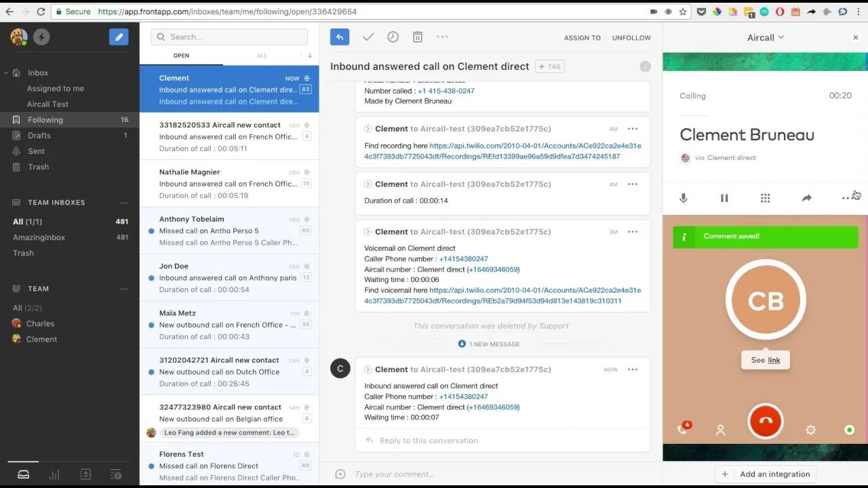
Task: Hang up with the red phone button
Action: tap(766, 421)
